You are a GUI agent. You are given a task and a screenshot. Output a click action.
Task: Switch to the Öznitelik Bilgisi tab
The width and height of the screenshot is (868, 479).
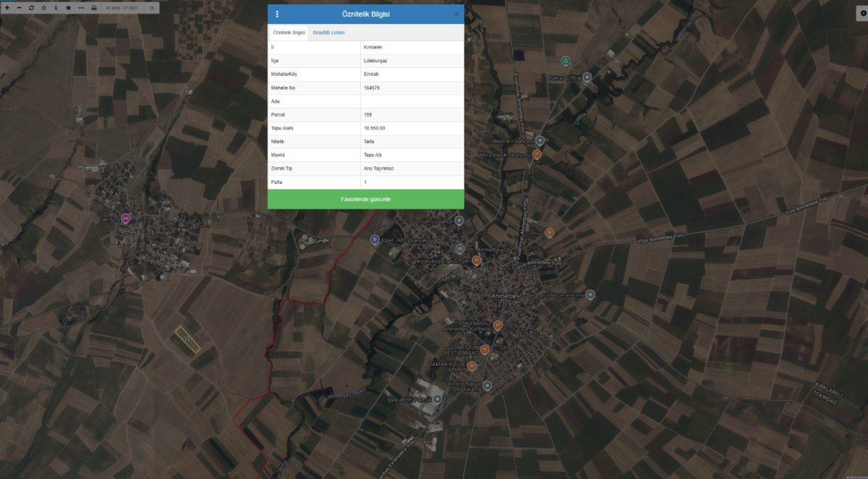pyautogui.click(x=289, y=33)
